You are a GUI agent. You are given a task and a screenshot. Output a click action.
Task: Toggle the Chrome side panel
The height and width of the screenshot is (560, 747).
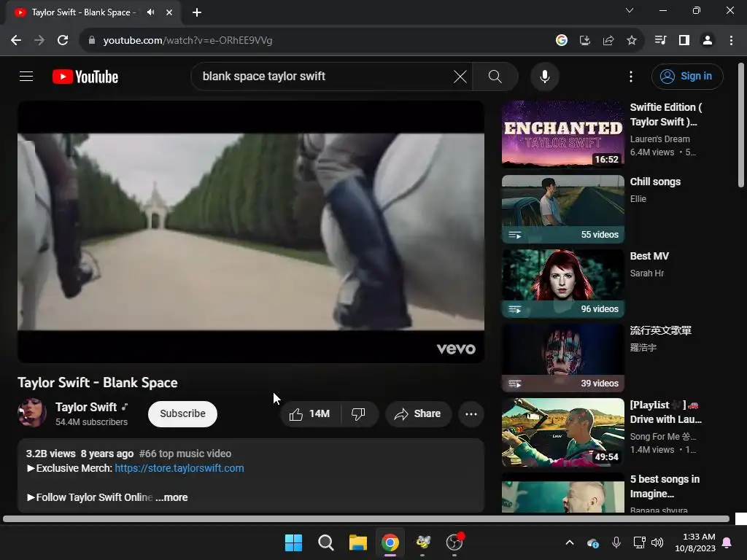(x=684, y=41)
